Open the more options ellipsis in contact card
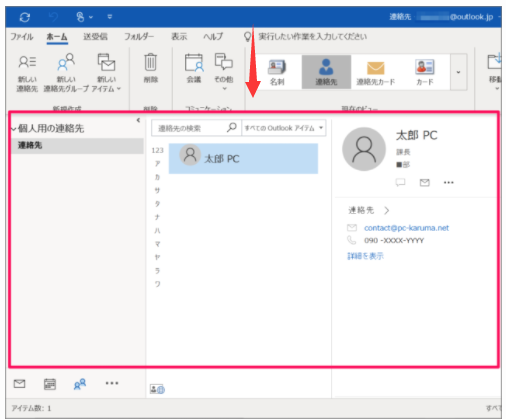 (449, 182)
